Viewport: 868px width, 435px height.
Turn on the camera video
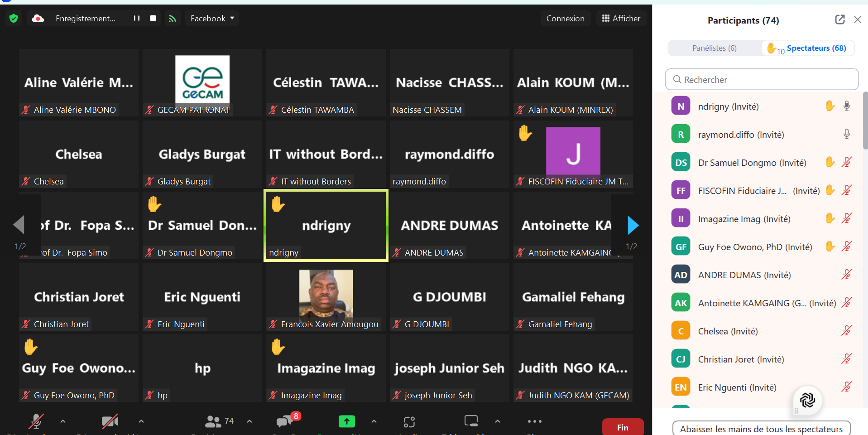[110, 421]
